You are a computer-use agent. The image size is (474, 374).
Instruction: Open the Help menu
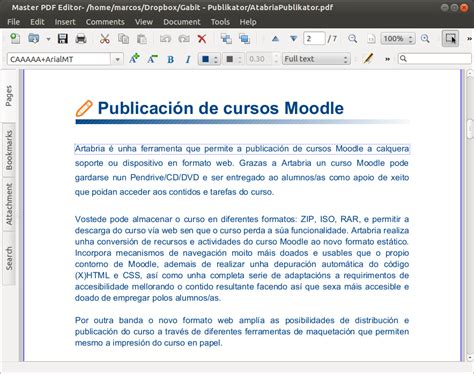click(248, 22)
